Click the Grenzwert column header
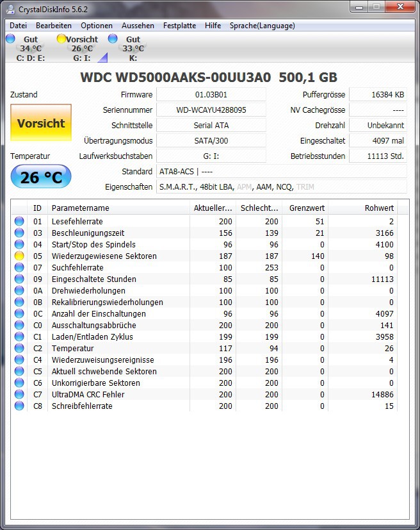The image size is (420, 530). 305,208
